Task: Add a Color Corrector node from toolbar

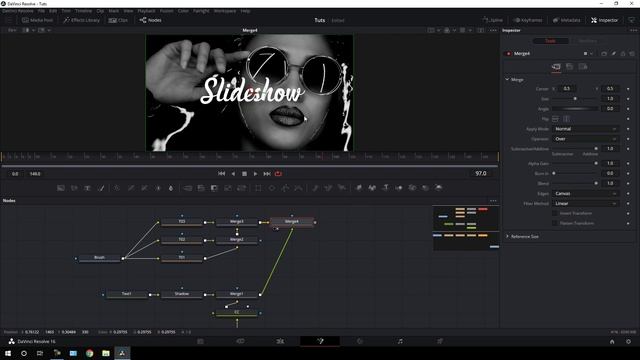Action: pos(117,188)
